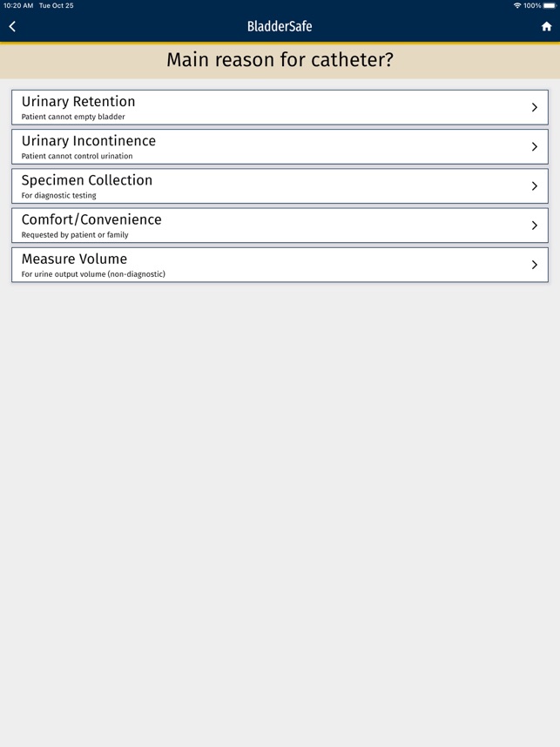The width and height of the screenshot is (560, 747).
Task: Choose Comfort/Convenience requested by patient
Action: tap(280, 225)
